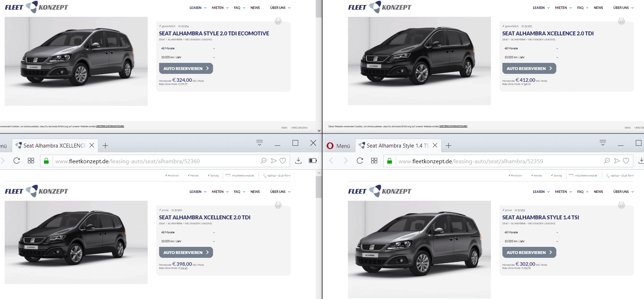The height and width of the screenshot is (299, 644).
Task: Open 10.000 km/Jahr dropdown for Style 2.0 TDI Ecomotive
Action: point(188,57)
